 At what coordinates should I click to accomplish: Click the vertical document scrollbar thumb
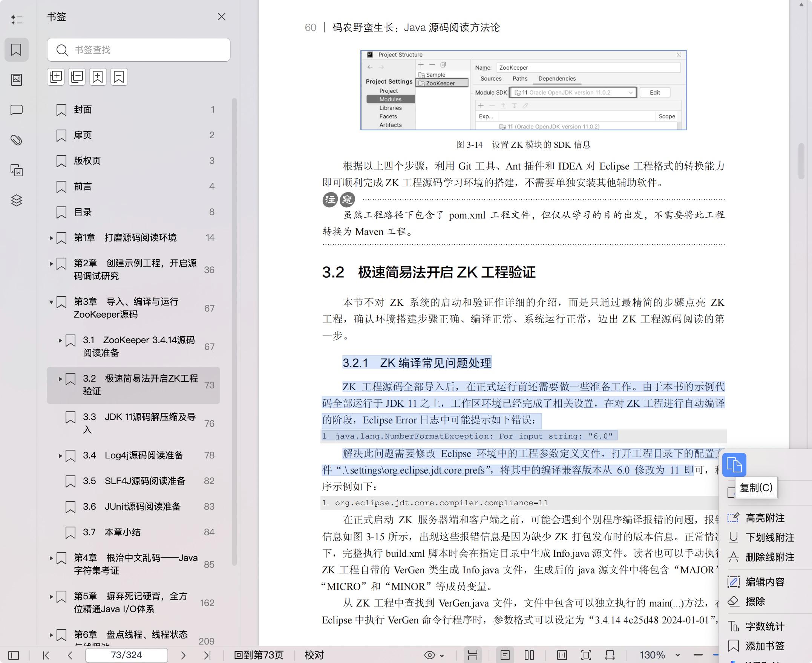801,161
